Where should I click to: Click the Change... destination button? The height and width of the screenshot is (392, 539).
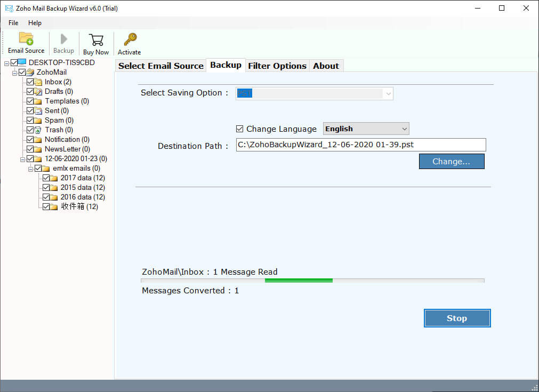point(452,161)
